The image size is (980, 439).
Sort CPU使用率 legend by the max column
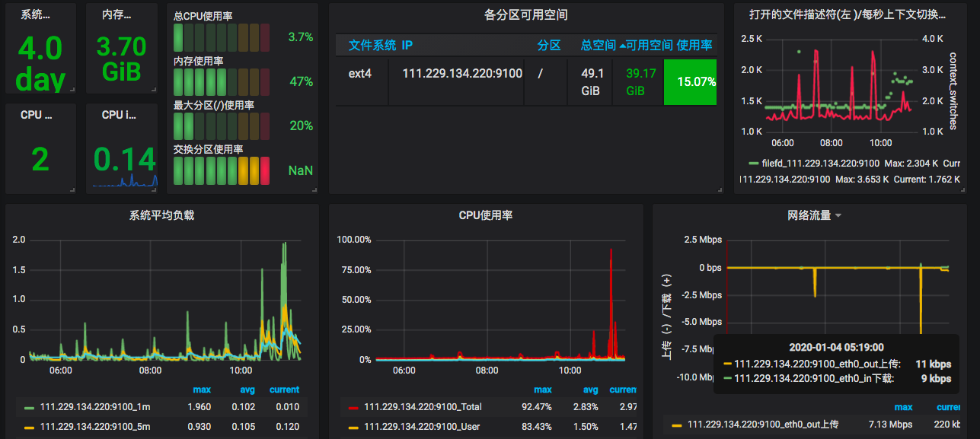(542, 390)
